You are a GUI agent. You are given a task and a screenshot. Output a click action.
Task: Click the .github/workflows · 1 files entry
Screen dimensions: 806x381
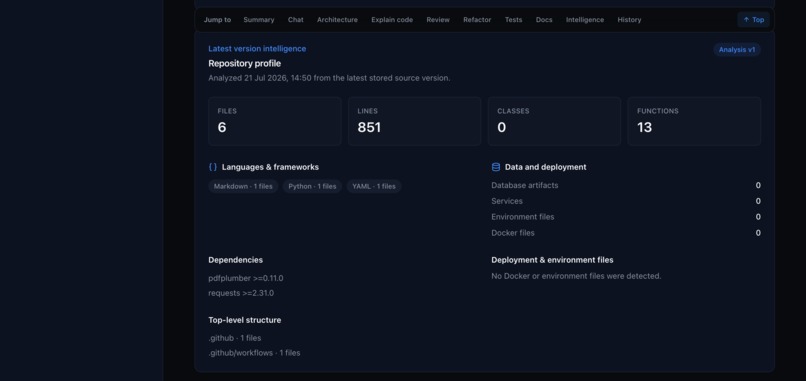(x=254, y=353)
